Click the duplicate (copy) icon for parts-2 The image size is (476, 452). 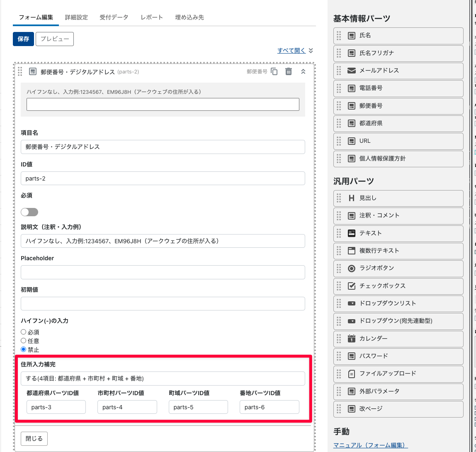pyautogui.click(x=274, y=71)
